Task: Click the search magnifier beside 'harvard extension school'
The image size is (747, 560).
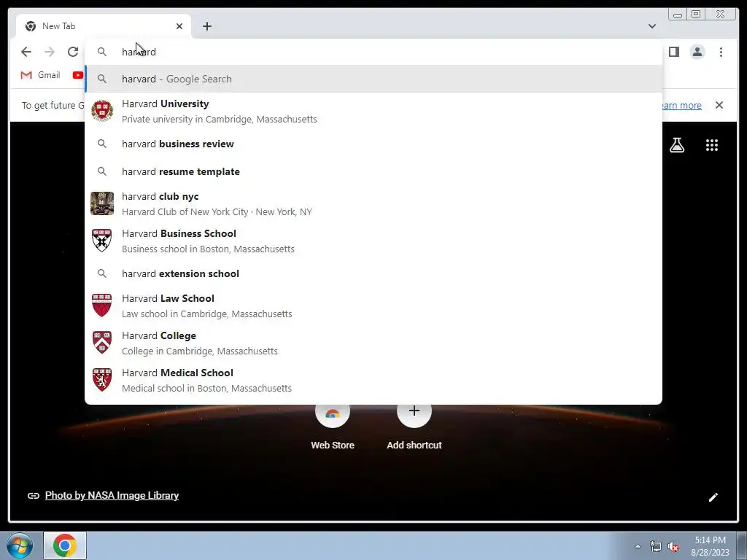Action: (x=102, y=273)
